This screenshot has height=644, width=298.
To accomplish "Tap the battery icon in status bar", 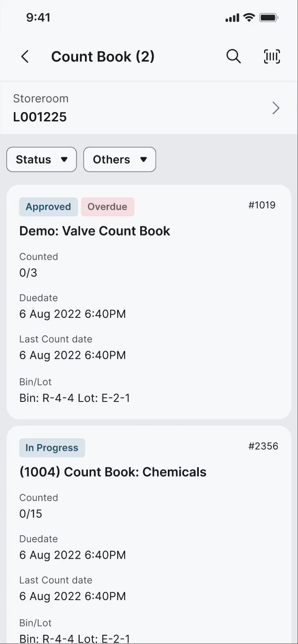I will pyautogui.click(x=269, y=18).
